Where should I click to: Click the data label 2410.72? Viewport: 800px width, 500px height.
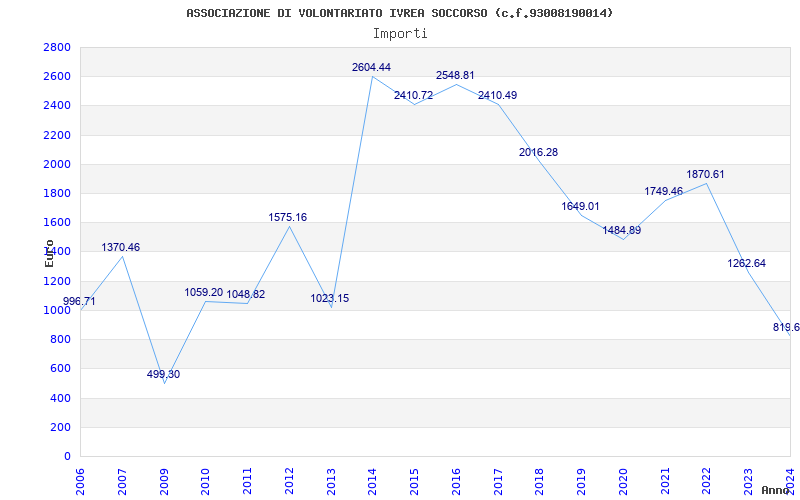tap(413, 95)
